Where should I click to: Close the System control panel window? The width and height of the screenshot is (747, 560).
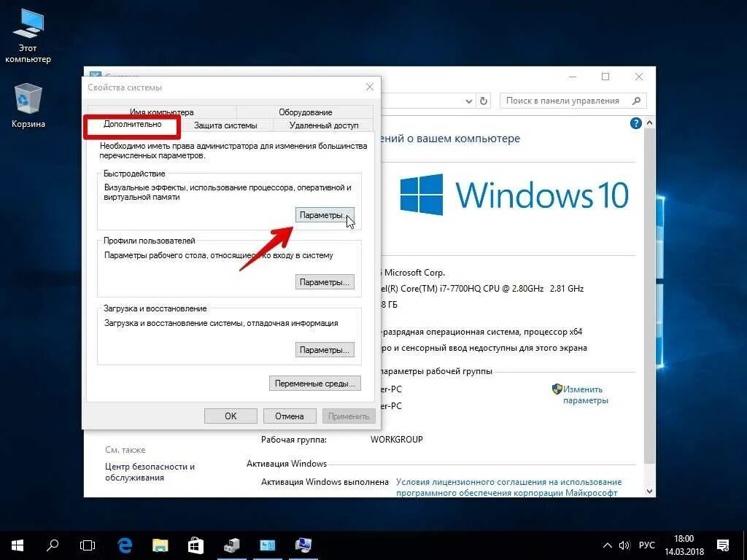pos(639,77)
